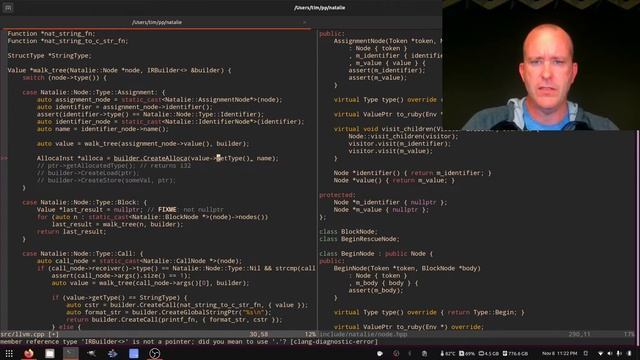Click the blue square app in taskbar
Screen dimensions: 640x360
click(x=133, y=353)
